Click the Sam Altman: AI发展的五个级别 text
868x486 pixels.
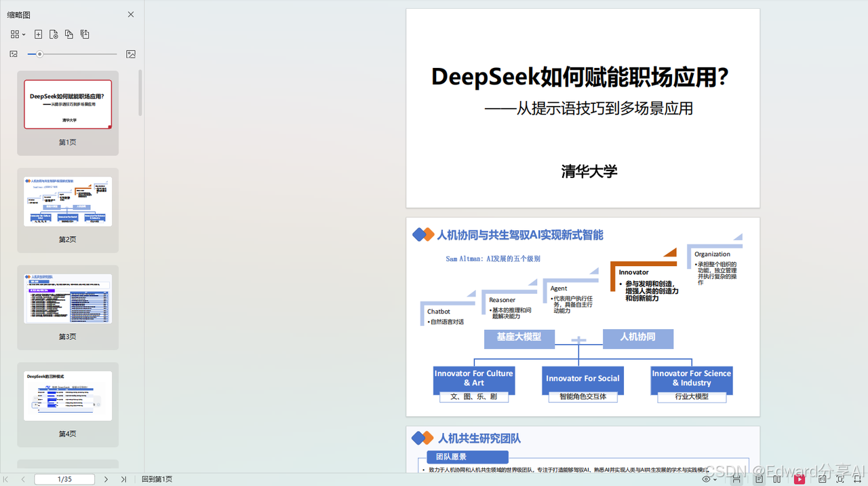coord(493,259)
